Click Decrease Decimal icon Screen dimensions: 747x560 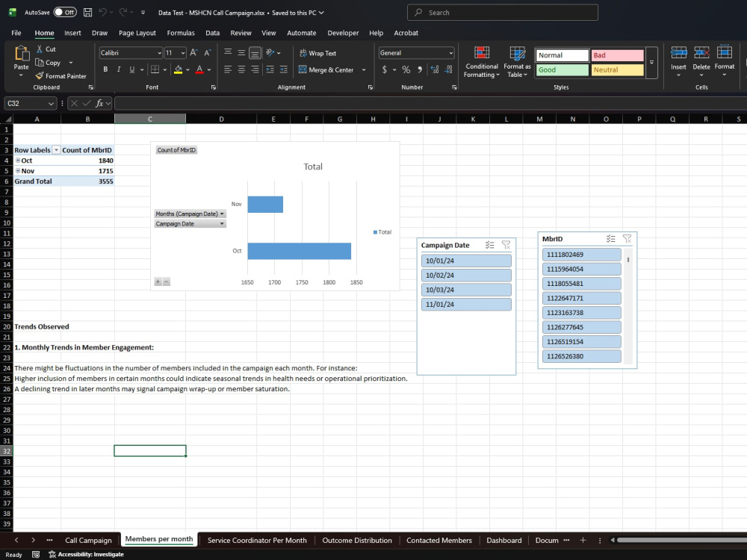coord(448,69)
